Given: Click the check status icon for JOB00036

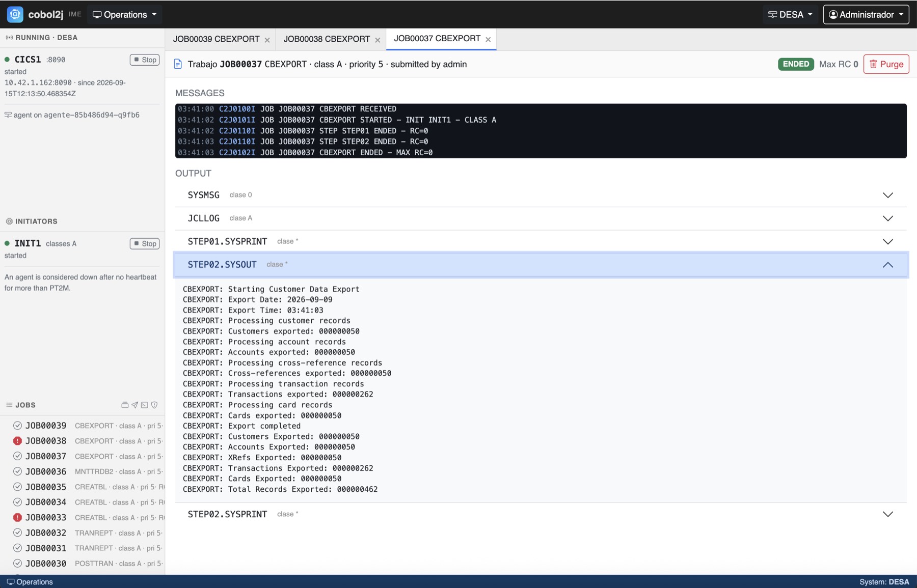Looking at the screenshot, I should (17, 471).
